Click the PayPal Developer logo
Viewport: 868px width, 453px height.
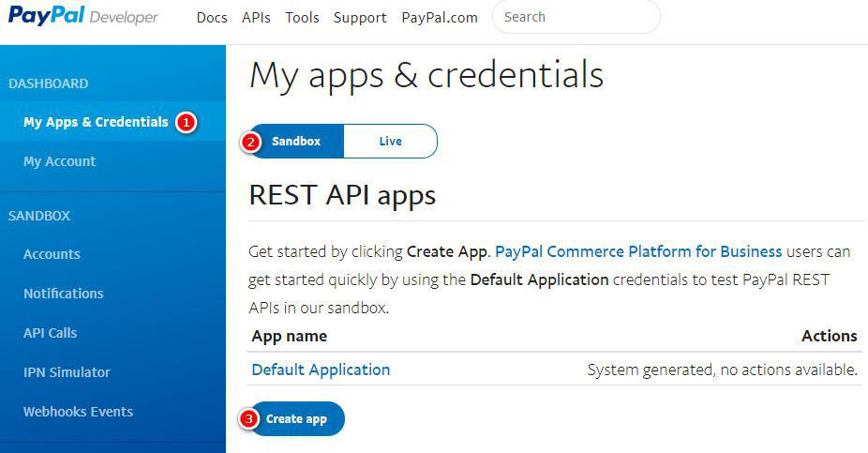83,17
